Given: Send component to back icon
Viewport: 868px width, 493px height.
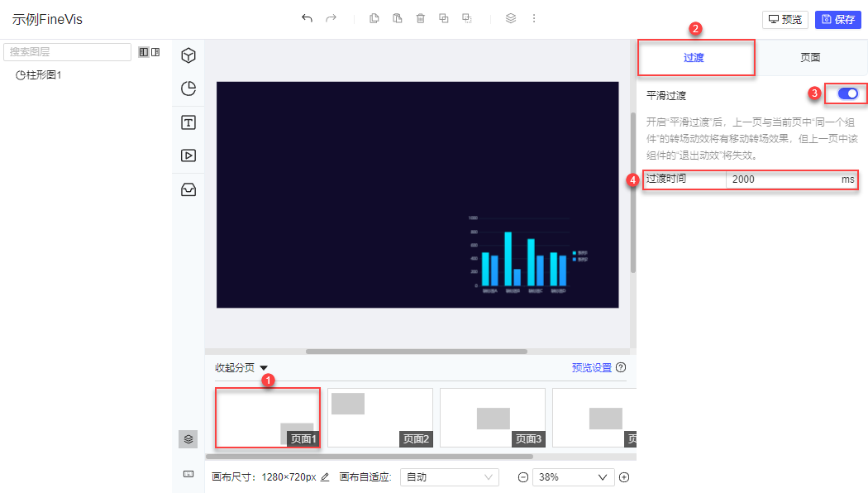Looking at the screenshot, I should tap(467, 18).
